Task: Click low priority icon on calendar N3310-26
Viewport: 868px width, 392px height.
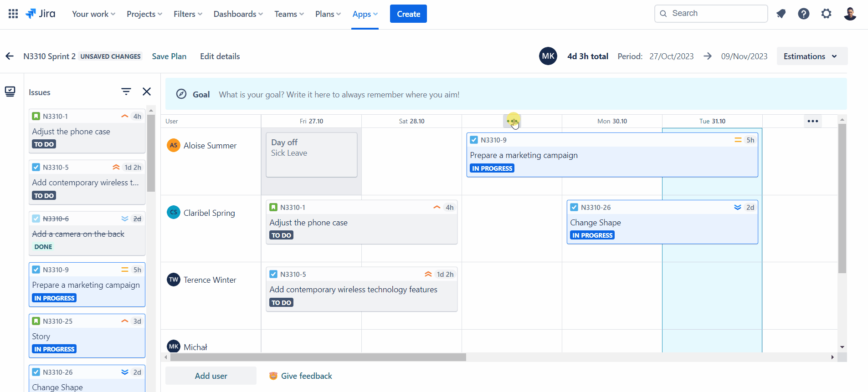Action: tap(738, 207)
